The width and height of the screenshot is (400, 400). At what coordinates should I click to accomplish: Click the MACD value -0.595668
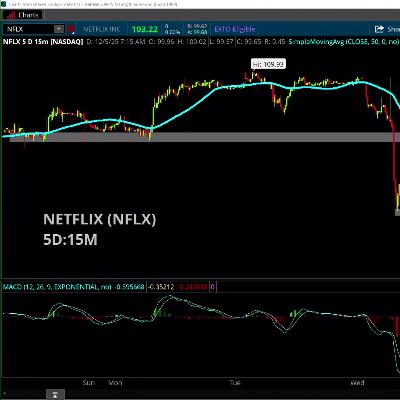tap(129, 287)
